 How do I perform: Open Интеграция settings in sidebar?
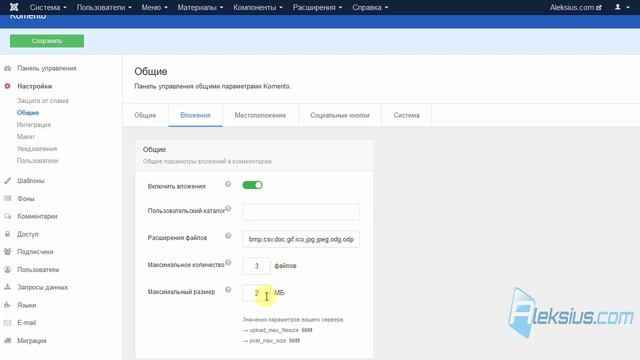(34, 124)
